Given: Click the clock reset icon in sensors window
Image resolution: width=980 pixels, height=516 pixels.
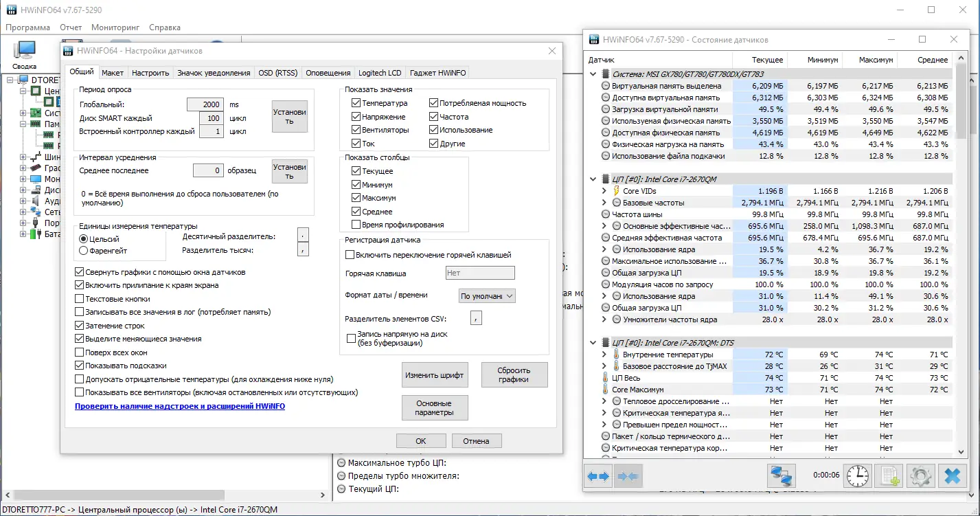Looking at the screenshot, I should [x=857, y=475].
